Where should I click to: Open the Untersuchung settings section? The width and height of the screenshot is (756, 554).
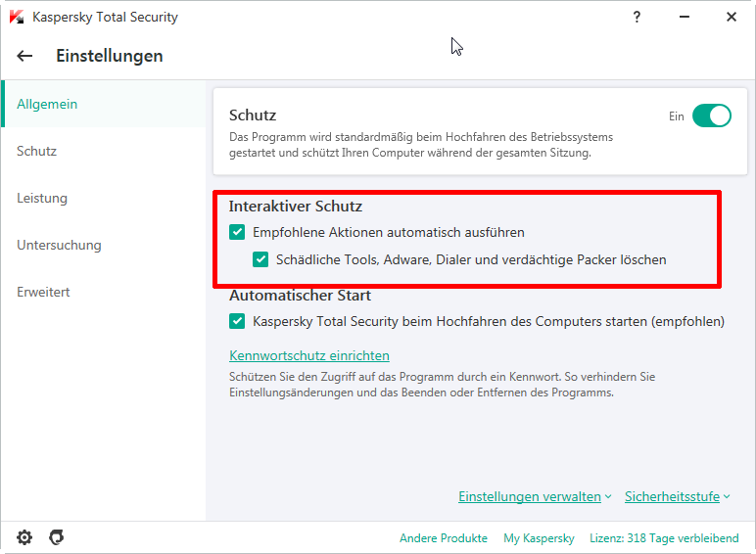[x=104, y=246]
